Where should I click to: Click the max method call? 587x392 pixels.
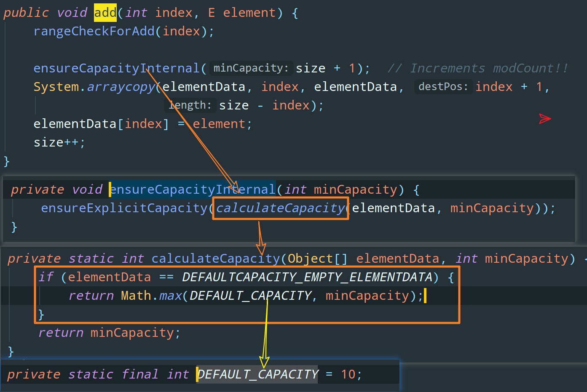[x=170, y=296]
